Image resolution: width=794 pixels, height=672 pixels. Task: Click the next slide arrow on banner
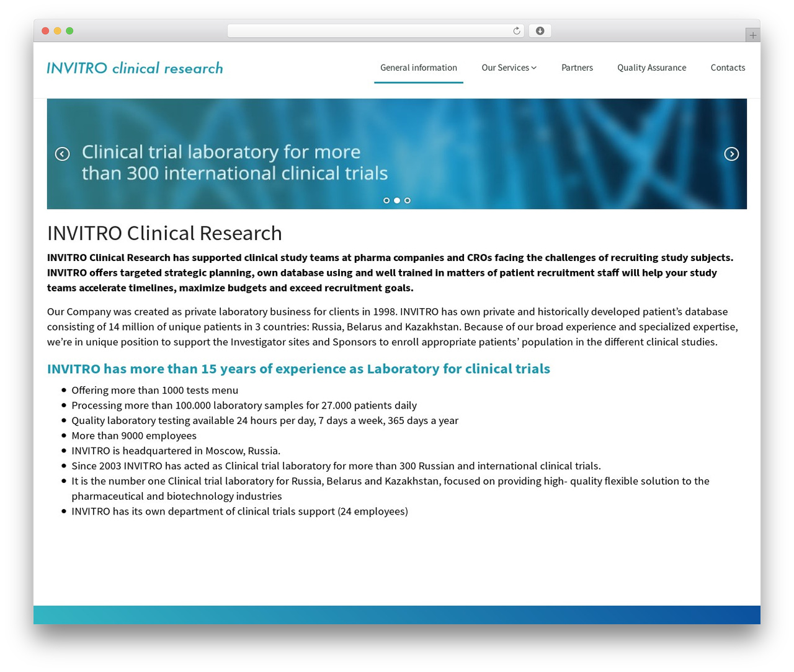click(x=731, y=154)
